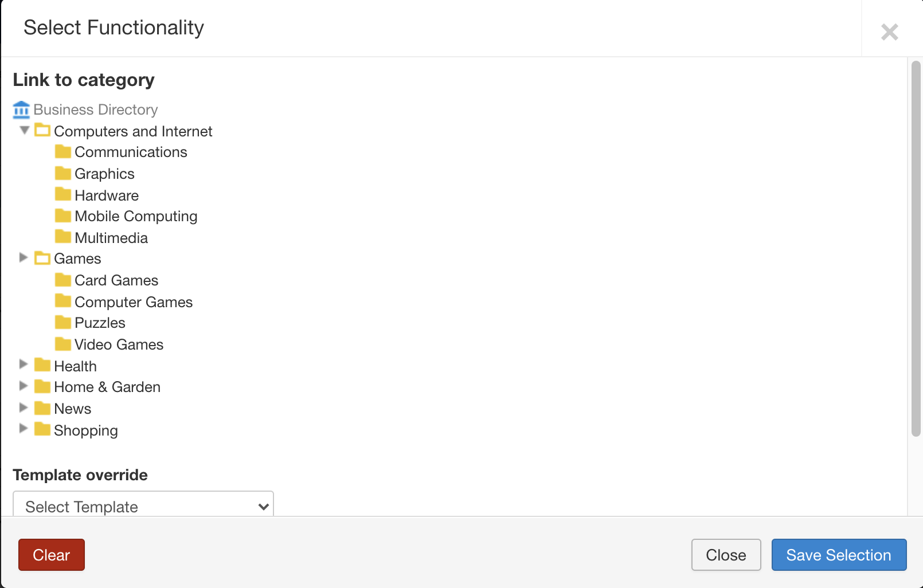Click the Graphics folder icon
The height and width of the screenshot is (588, 923).
[x=63, y=174]
